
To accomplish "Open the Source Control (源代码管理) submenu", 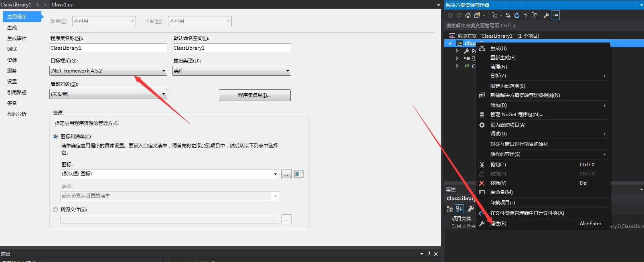I will (x=543, y=154).
